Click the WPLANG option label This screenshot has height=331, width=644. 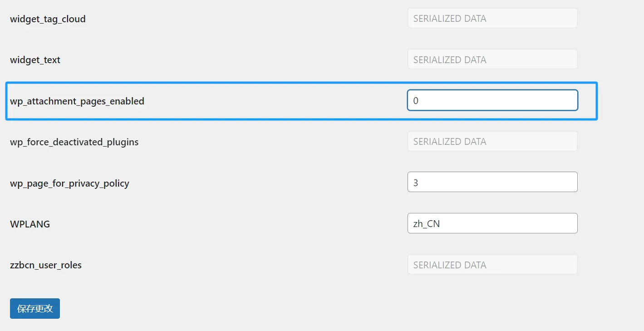(x=30, y=224)
